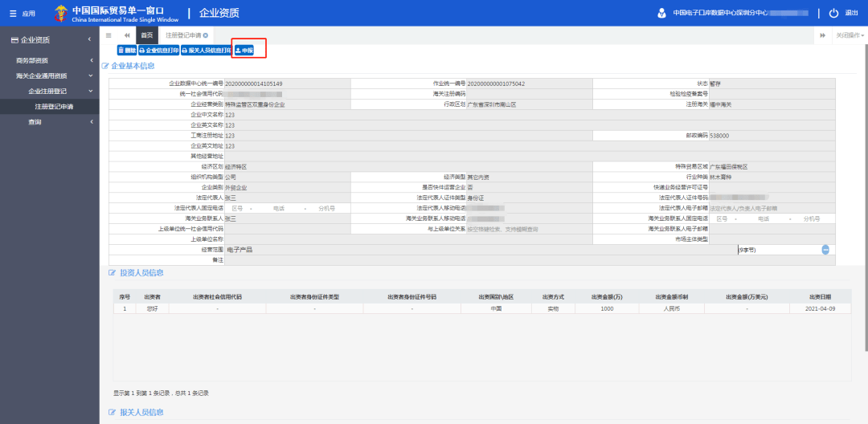Click the 申报 upload button
The image size is (868, 424).
coord(244,51)
